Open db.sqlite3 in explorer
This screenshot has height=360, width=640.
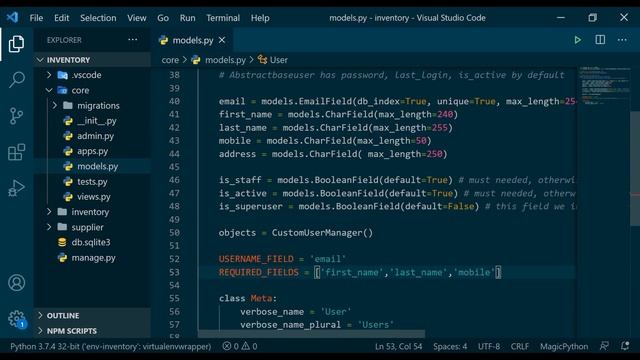click(x=92, y=242)
